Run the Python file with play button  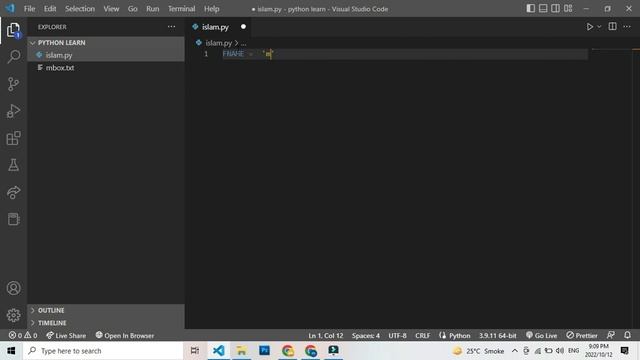(589, 27)
